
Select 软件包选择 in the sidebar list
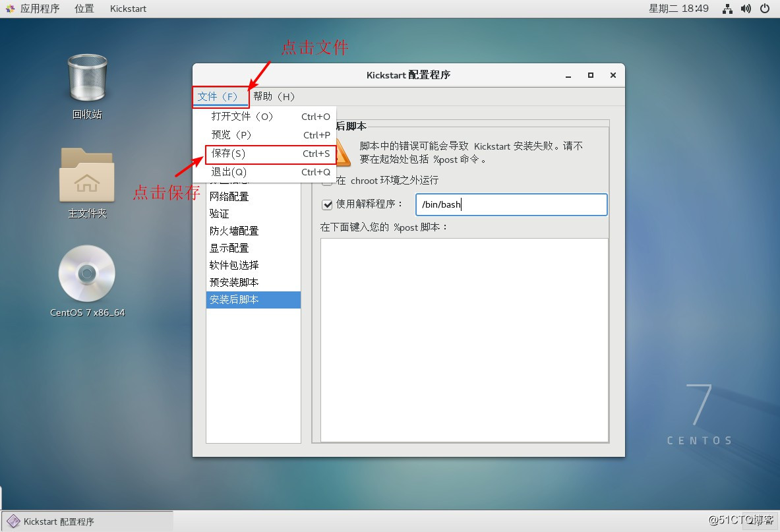pyautogui.click(x=253, y=265)
